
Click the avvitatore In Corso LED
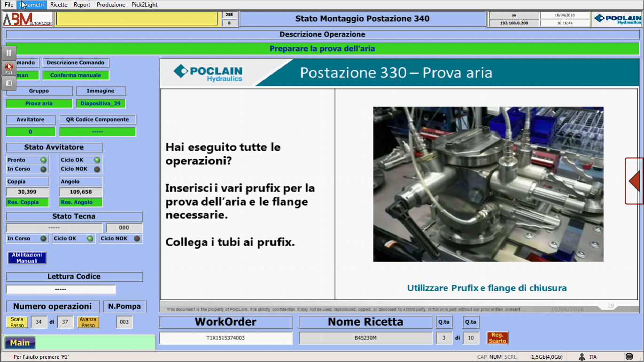[x=43, y=169]
